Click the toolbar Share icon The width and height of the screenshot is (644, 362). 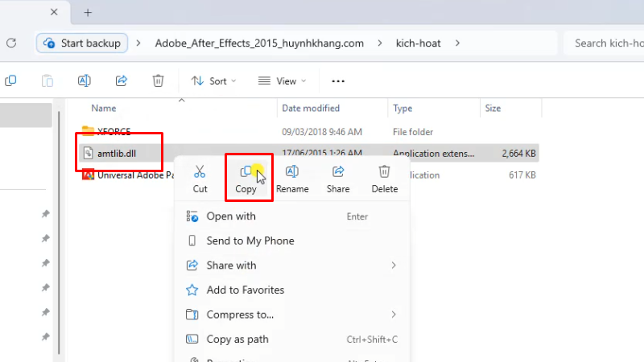point(122,81)
